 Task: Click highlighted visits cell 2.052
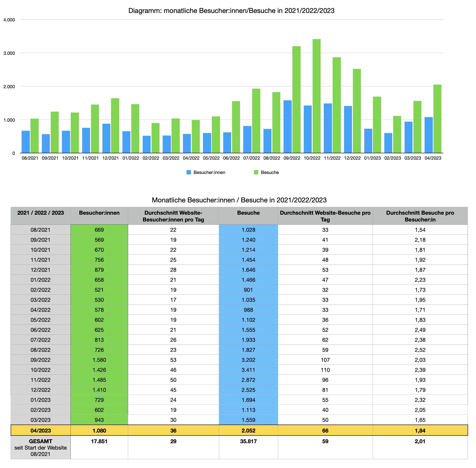248,431
